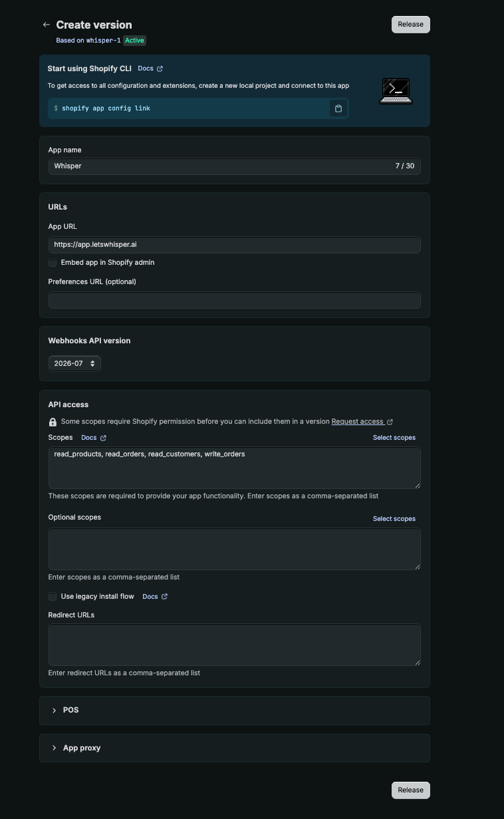Click the Optional scopes text area

(x=235, y=549)
